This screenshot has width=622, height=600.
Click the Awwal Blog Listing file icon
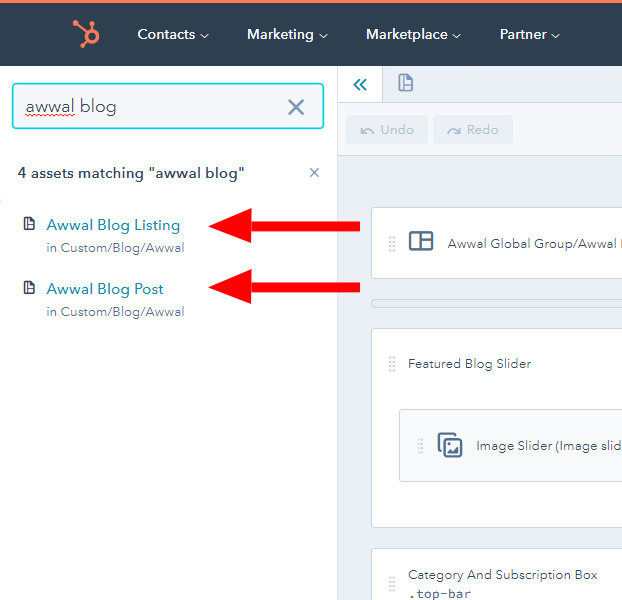click(x=29, y=224)
